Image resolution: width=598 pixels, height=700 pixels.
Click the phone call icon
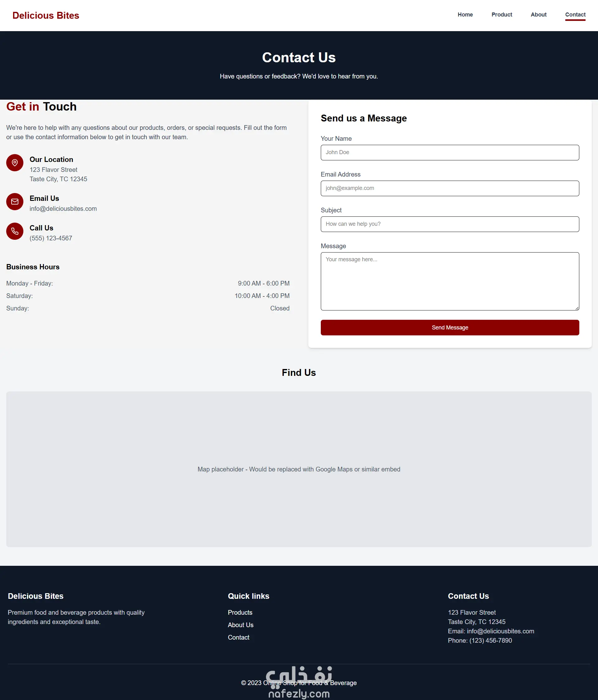(15, 231)
